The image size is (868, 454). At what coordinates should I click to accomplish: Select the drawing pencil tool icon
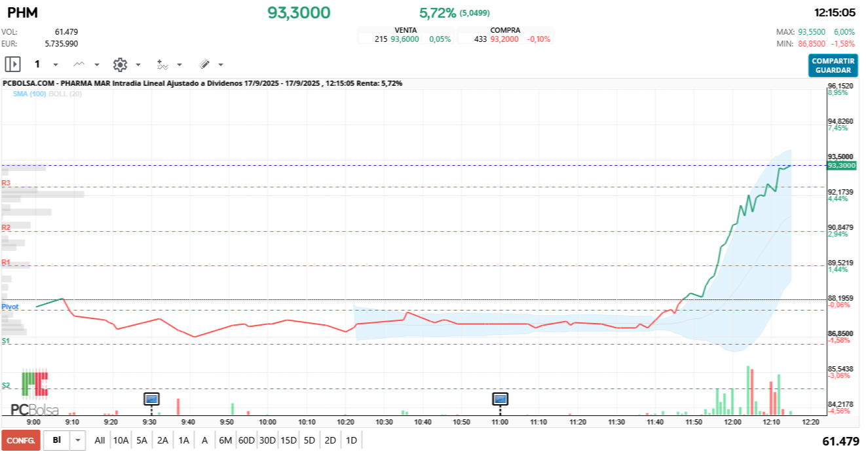click(x=204, y=64)
